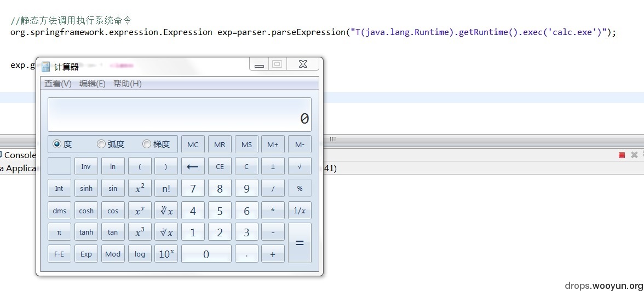Click the sin button

coord(113,188)
